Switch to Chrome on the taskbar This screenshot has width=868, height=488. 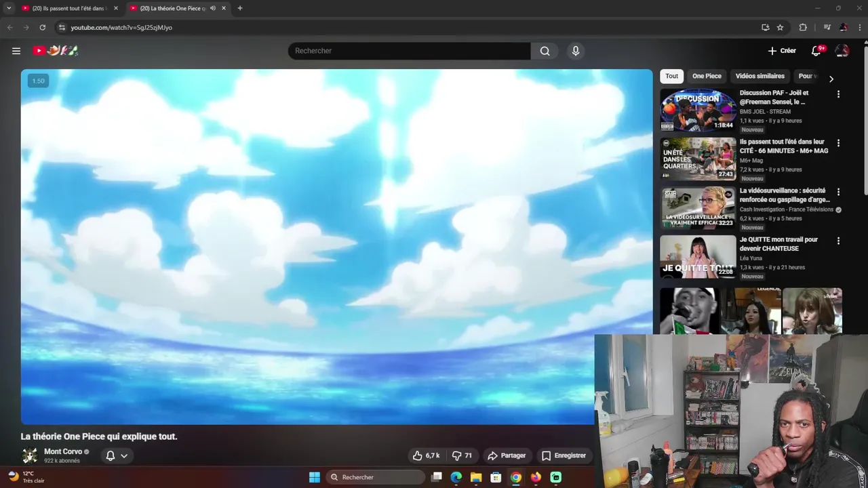[x=516, y=477]
